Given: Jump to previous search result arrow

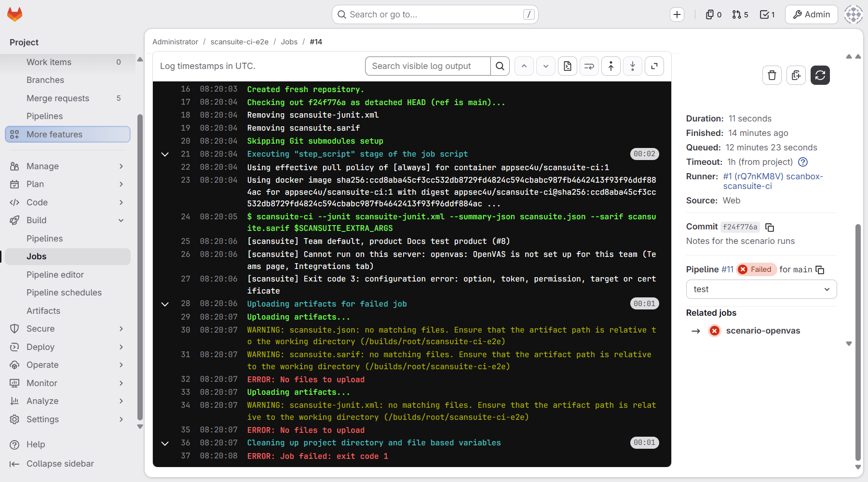Looking at the screenshot, I should [x=524, y=66].
